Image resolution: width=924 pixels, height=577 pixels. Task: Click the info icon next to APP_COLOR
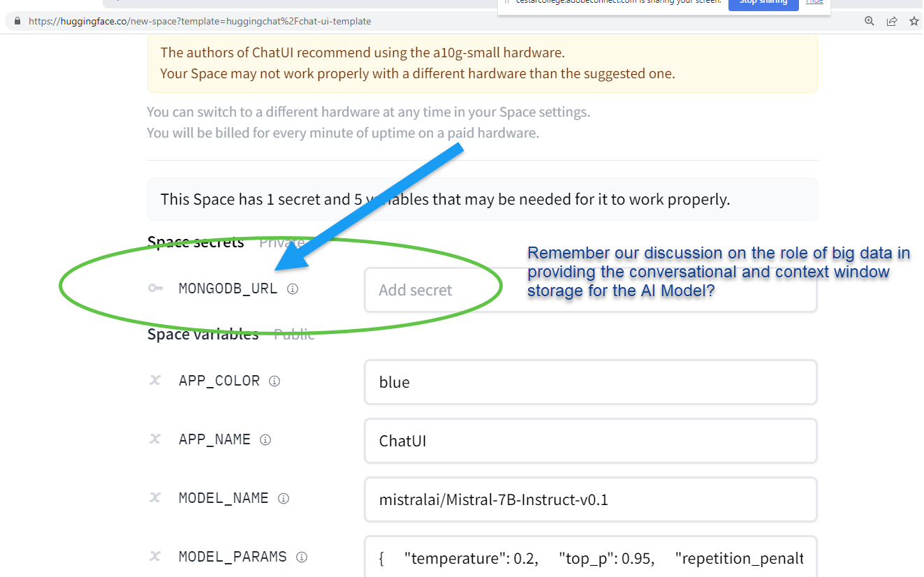click(274, 381)
